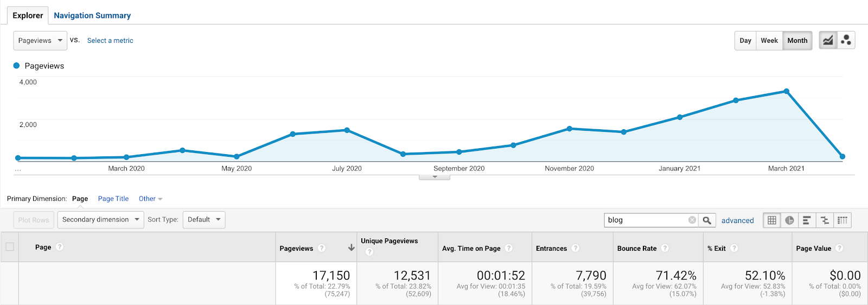868x305 pixels.
Task: Open help for Pageviews column
Action: tap(322, 248)
